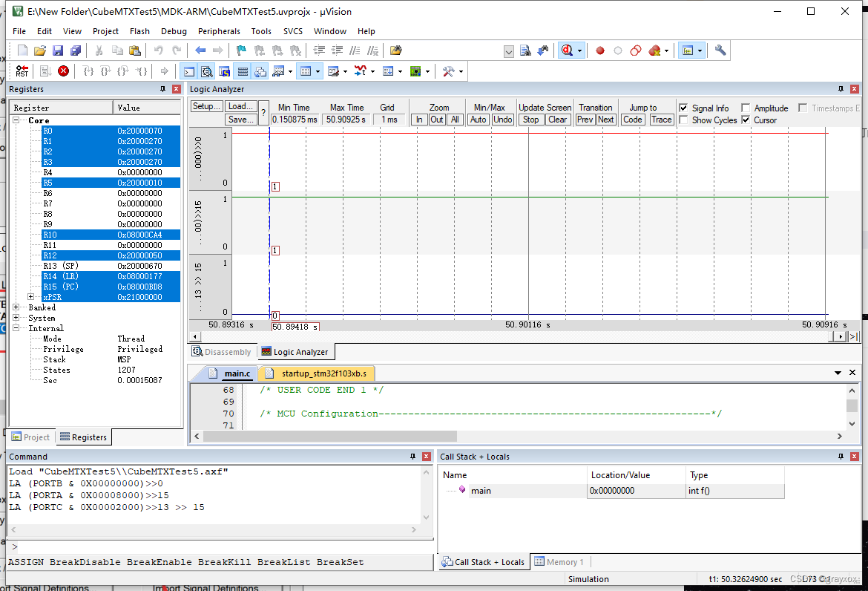Close the Logic Analyzer panel
Image resolution: width=868 pixels, height=591 pixels.
pos(854,89)
